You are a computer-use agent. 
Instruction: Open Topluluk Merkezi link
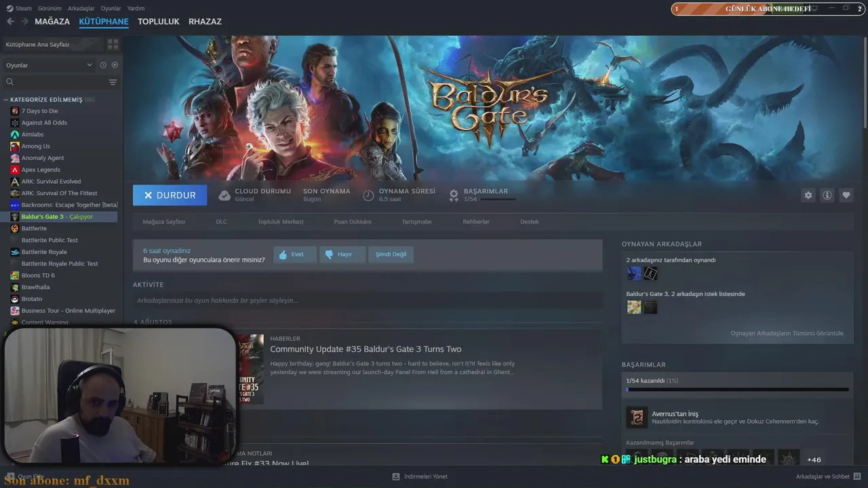point(280,222)
